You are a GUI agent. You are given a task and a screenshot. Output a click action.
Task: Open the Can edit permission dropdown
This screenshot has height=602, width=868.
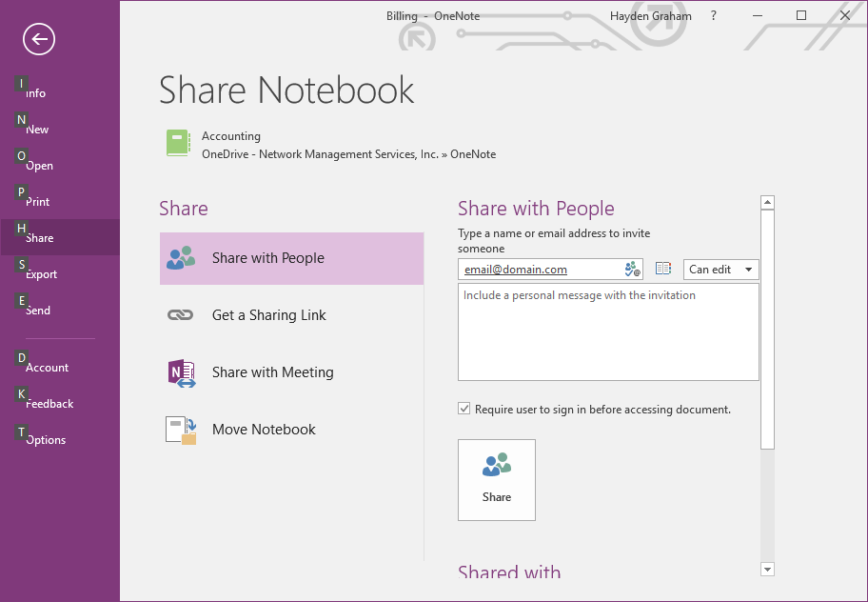720,270
